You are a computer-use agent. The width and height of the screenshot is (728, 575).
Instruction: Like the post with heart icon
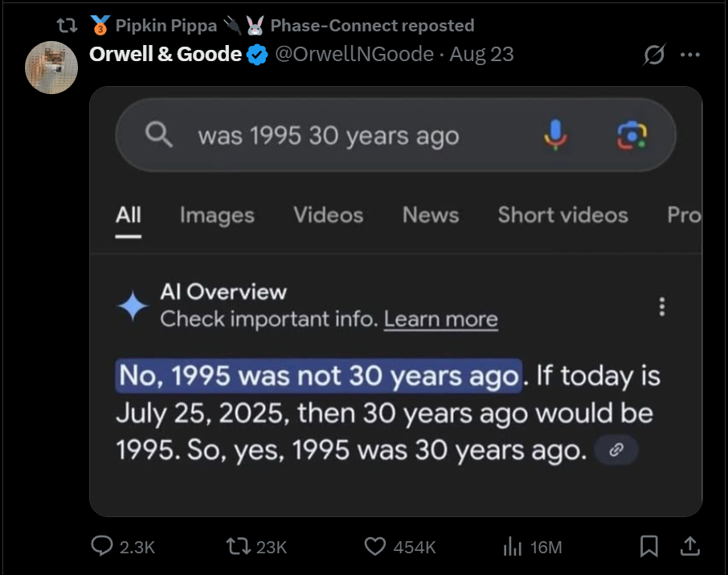pyautogui.click(x=375, y=547)
